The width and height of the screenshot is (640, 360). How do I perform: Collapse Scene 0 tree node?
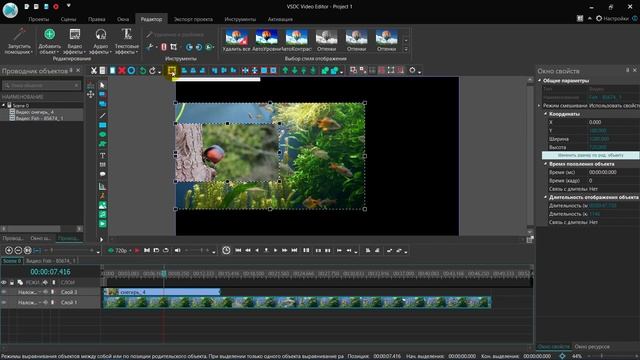click(4, 105)
